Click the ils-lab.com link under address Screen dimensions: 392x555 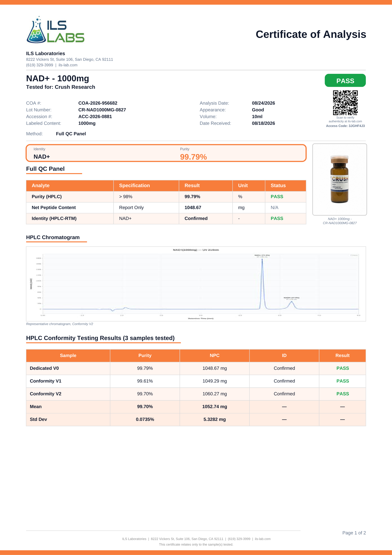coord(68,65)
